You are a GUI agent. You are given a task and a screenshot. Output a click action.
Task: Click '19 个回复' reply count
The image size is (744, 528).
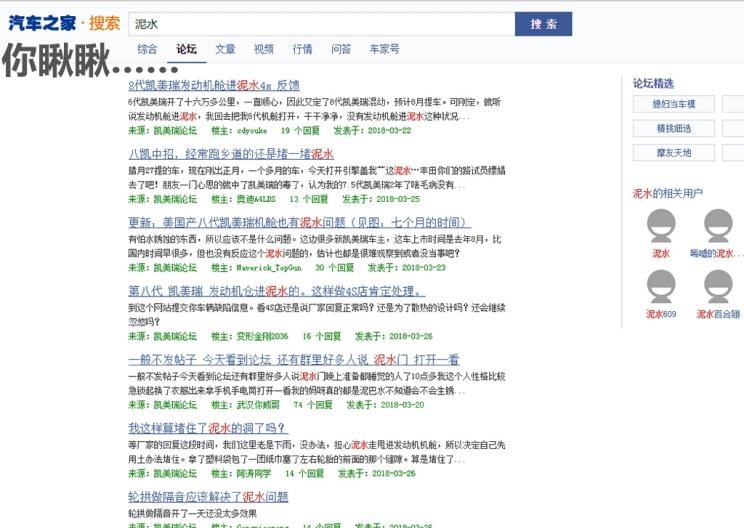coord(300,130)
